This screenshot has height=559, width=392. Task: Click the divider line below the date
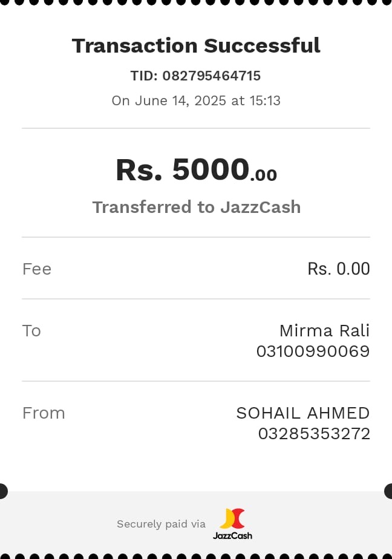196,128
